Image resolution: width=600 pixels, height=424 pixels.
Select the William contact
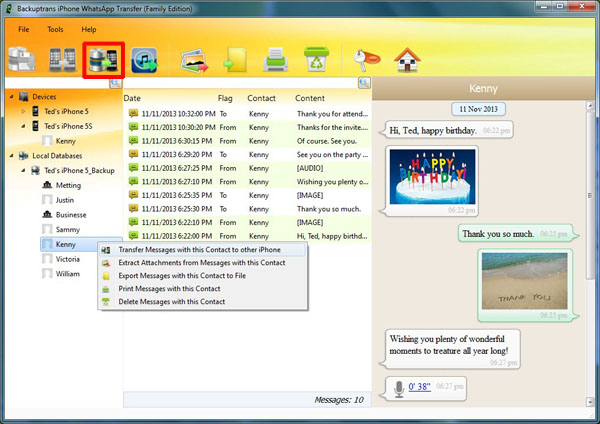point(67,274)
